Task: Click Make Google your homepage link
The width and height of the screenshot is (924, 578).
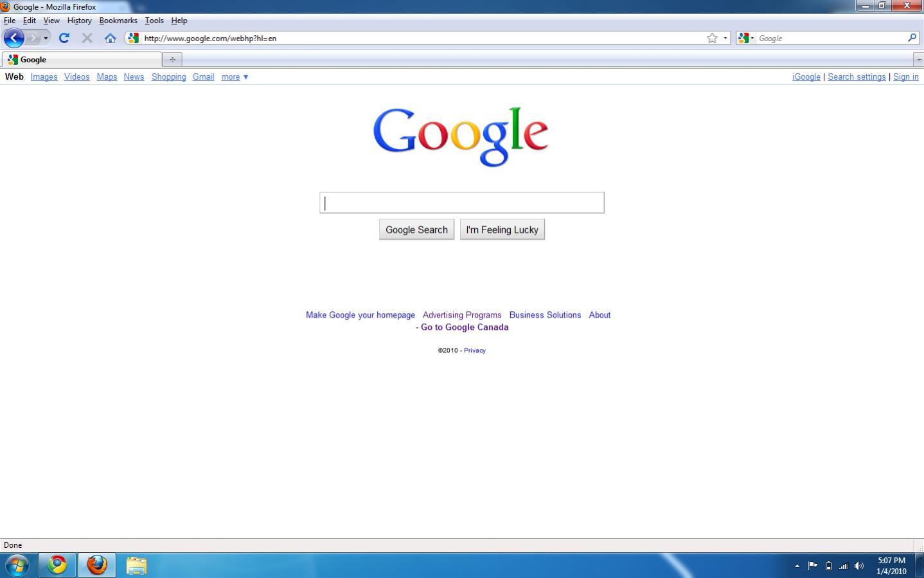Action: pyautogui.click(x=360, y=315)
